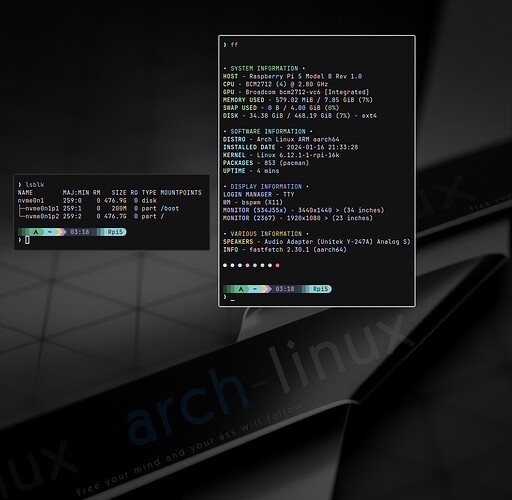
Task: Click the SYSTEM INFORMATION heading
Action: (x=264, y=68)
